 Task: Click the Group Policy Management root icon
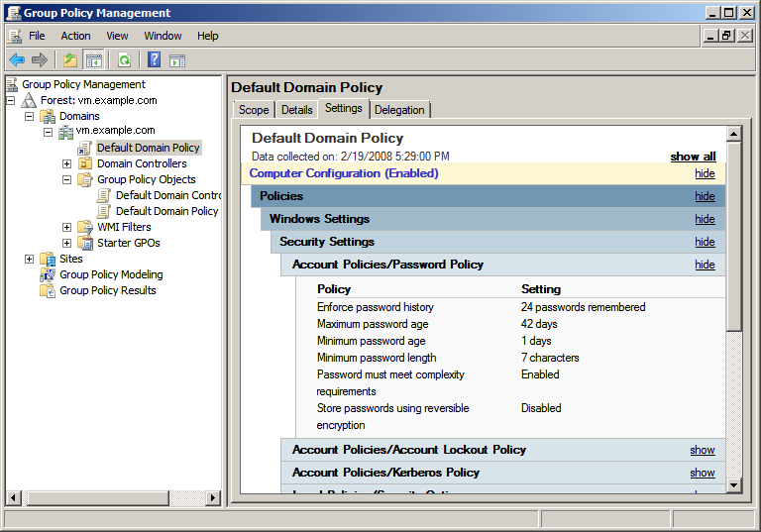coord(12,84)
